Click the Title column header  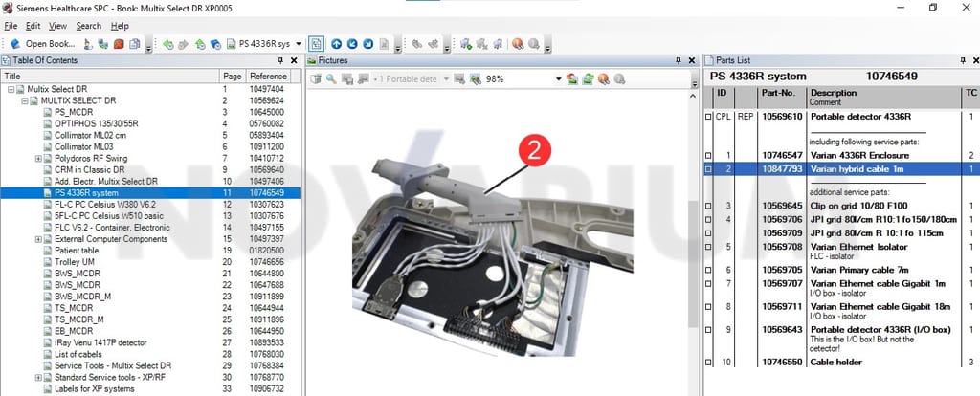110,77
